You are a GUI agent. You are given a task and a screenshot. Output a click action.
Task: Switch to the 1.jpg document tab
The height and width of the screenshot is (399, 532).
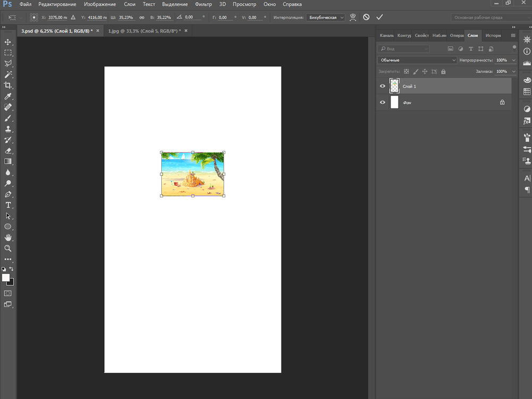click(144, 31)
